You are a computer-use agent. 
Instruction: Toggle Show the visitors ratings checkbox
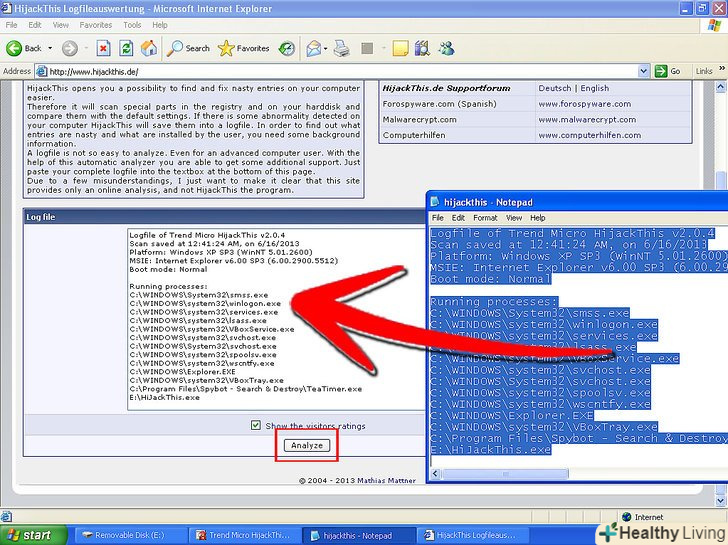click(256, 425)
